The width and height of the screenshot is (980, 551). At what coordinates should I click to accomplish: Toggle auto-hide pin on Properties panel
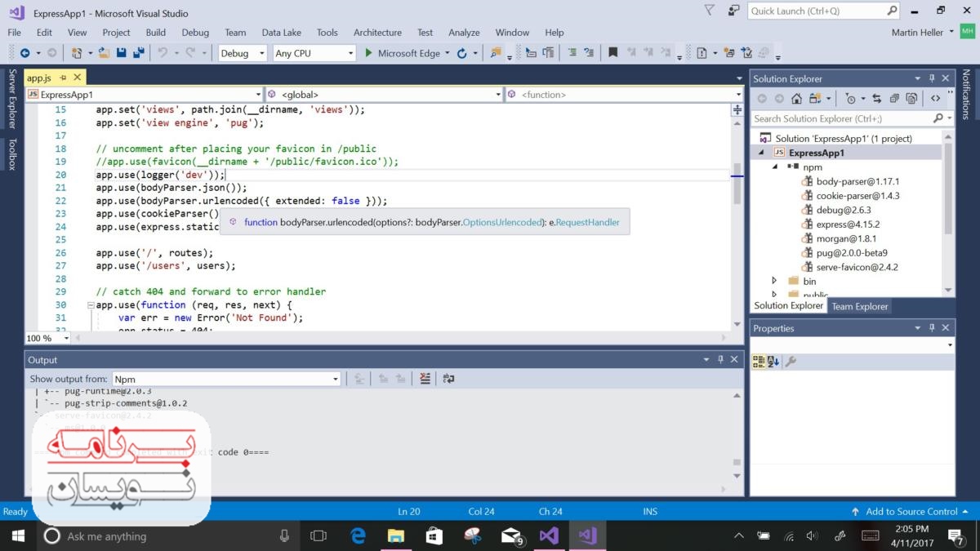(x=932, y=328)
